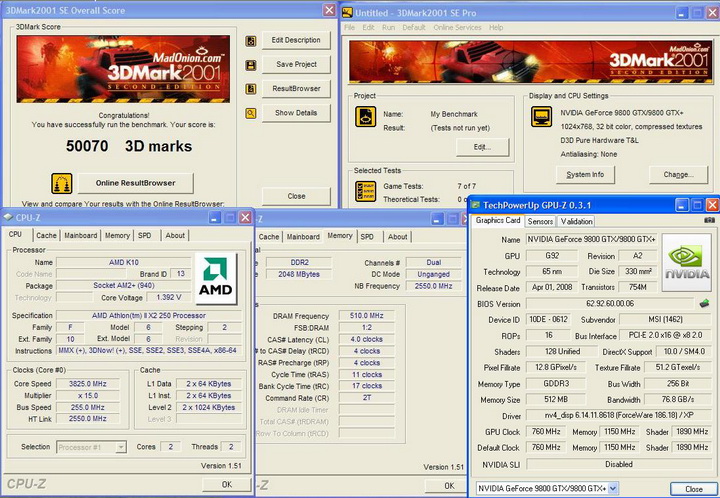The width and height of the screenshot is (720, 498).
Task: Click OK in the CPU-Z CPU window
Action: coord(227,485)
